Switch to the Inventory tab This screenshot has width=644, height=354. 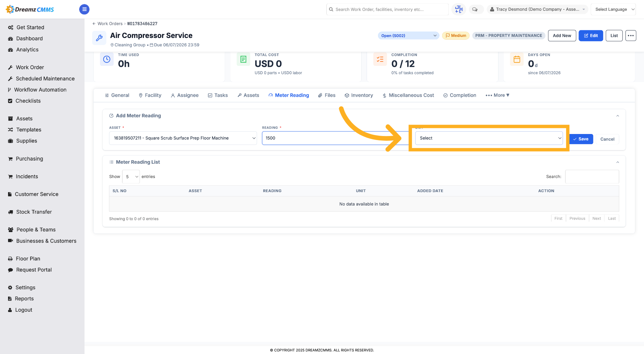[359, 95]
